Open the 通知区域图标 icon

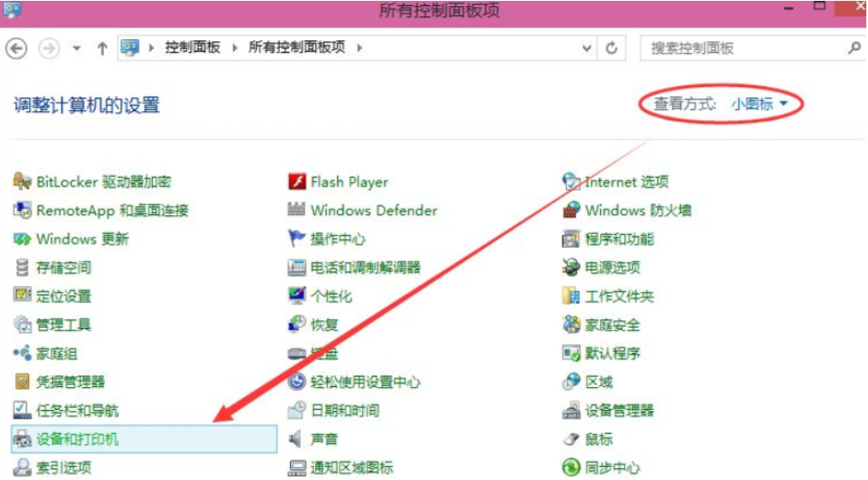[x=297, y=468]
